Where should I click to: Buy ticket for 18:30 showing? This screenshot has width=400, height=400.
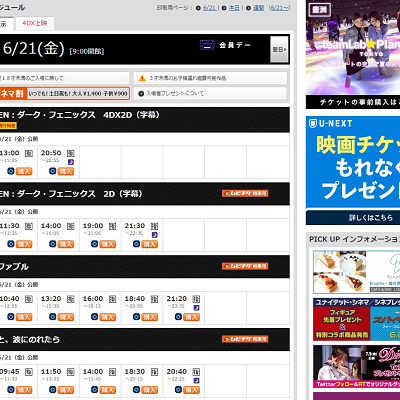point(149,390)
